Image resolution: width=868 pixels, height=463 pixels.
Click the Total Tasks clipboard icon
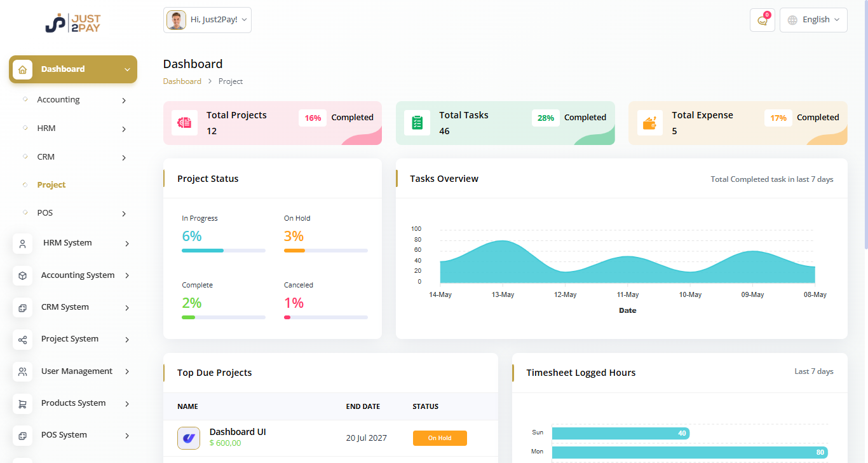coord(417,123)
